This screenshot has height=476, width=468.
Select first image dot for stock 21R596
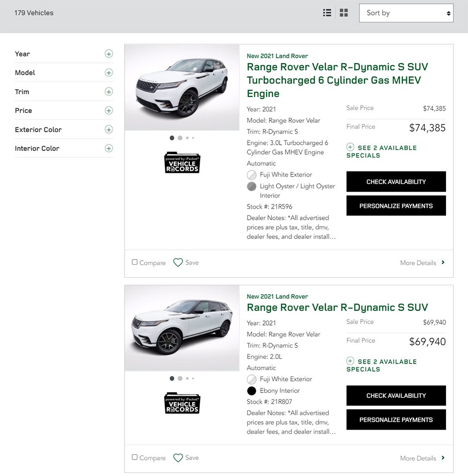coord(172,138)
